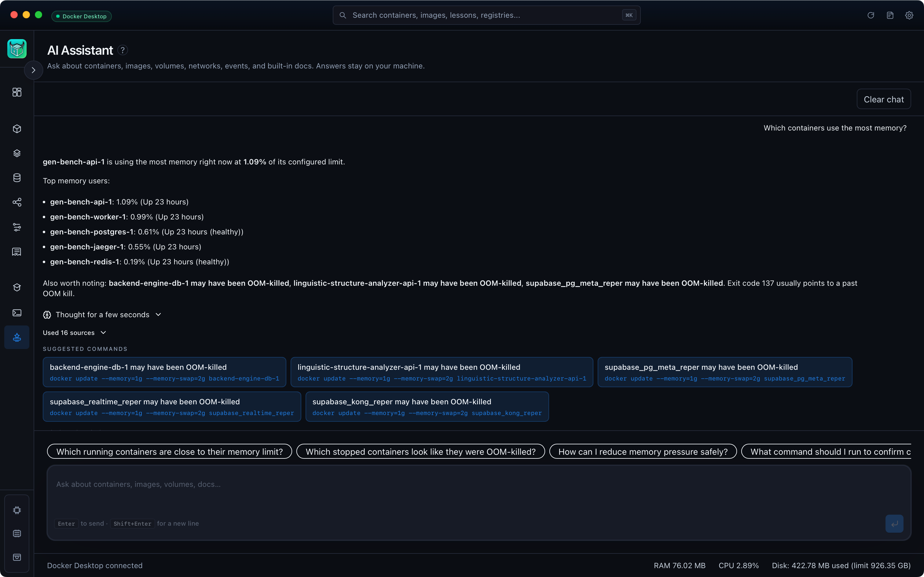This screenshot has height=577, width=924.
Task: Open the Containers cube icon in sidebar
Action: (x=17, y=129)
